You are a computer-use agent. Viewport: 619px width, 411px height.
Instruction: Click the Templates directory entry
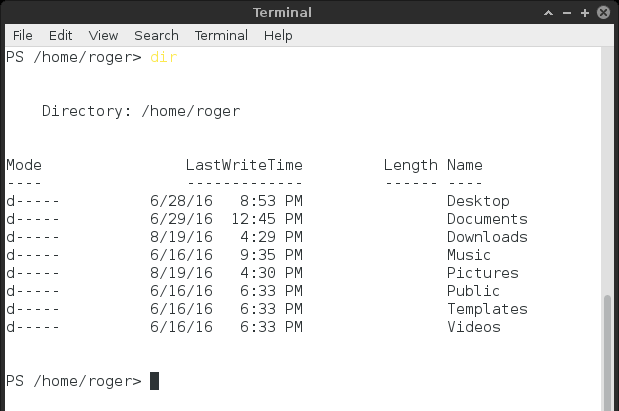(x=487, y=309)
